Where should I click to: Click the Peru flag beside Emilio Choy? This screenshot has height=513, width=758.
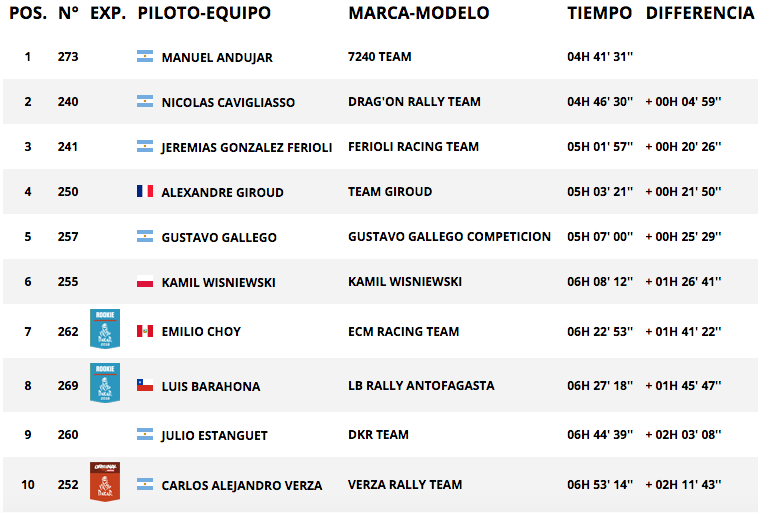145,331
